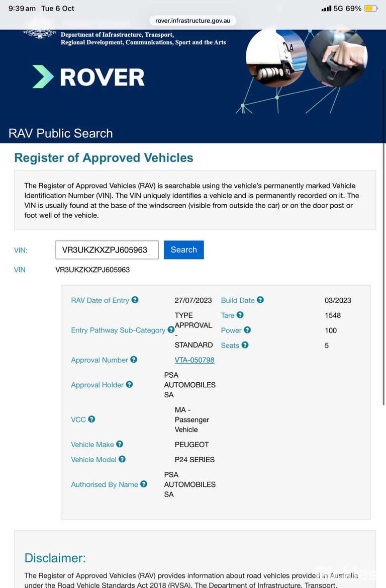Click the truck thumbnail in banner

(276, 58)
